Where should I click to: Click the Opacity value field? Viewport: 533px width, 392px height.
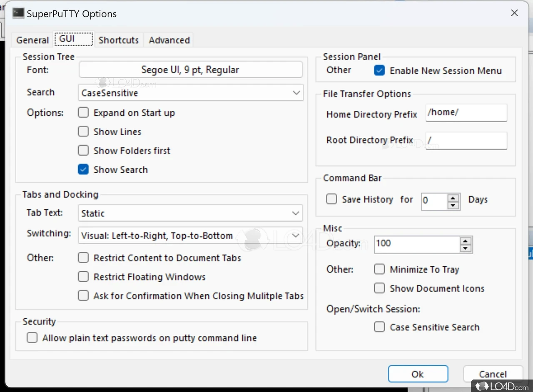click(x=416, y=244)
